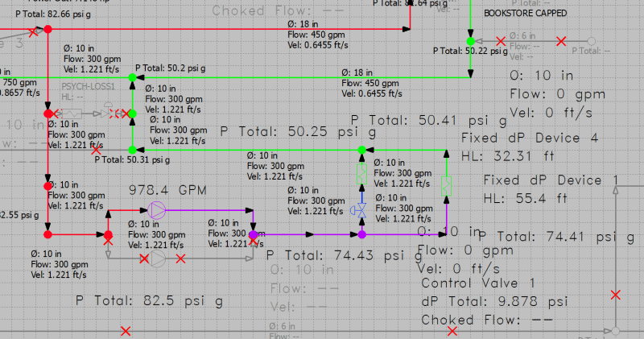644x339 pixels.
Task: Click the HL: 32.31 ft value
Action: (508, 156)
